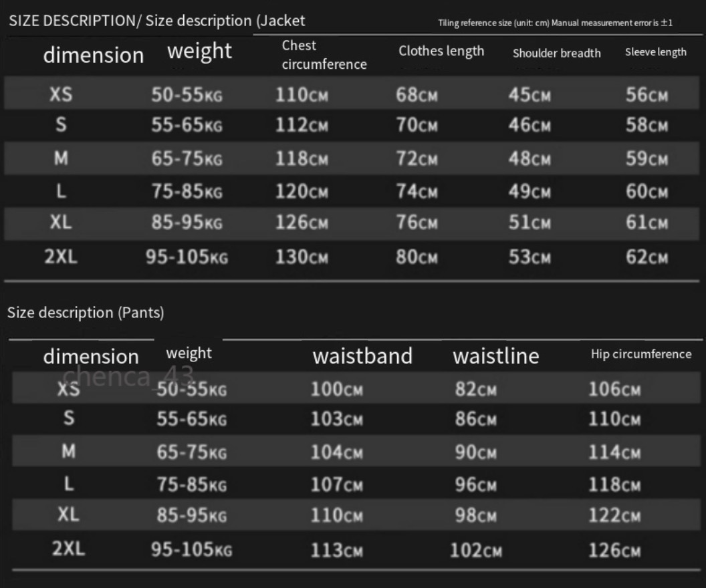The image size is (706, 588).
Task: Click jacket M shoulder breadth 48cm
Action: coord(529,159)
